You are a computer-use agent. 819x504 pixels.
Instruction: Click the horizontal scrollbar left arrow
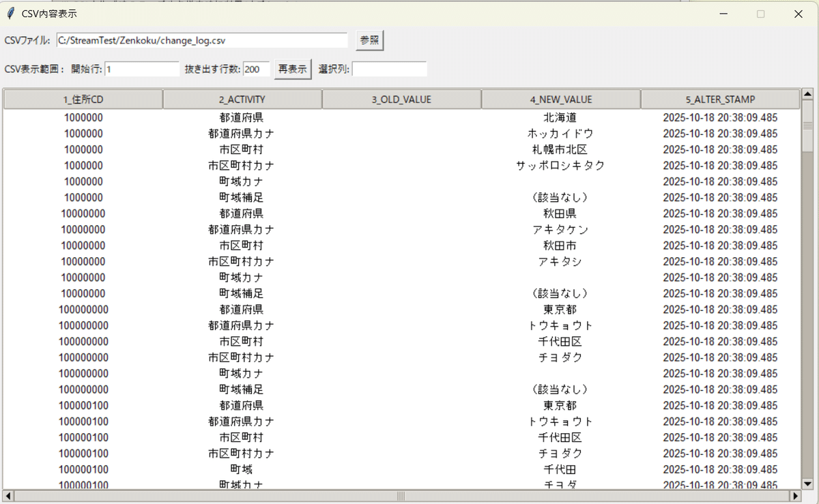click(10, 497)
